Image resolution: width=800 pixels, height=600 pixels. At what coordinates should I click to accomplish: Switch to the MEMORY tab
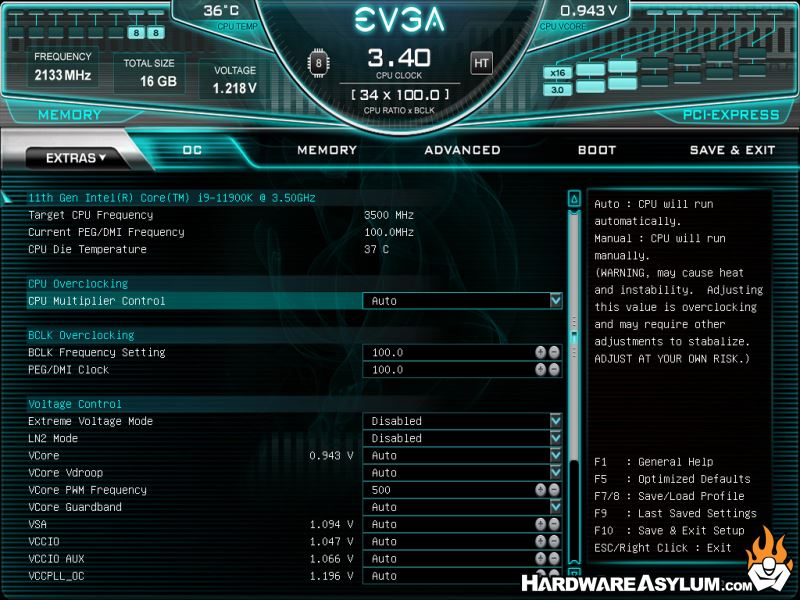pos(327,150)
